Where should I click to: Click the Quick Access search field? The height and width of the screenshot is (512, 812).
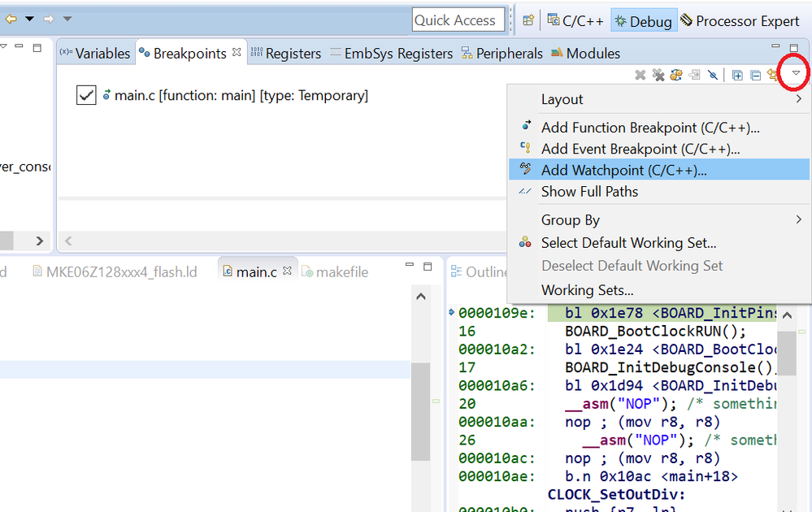tap(458, 20)
